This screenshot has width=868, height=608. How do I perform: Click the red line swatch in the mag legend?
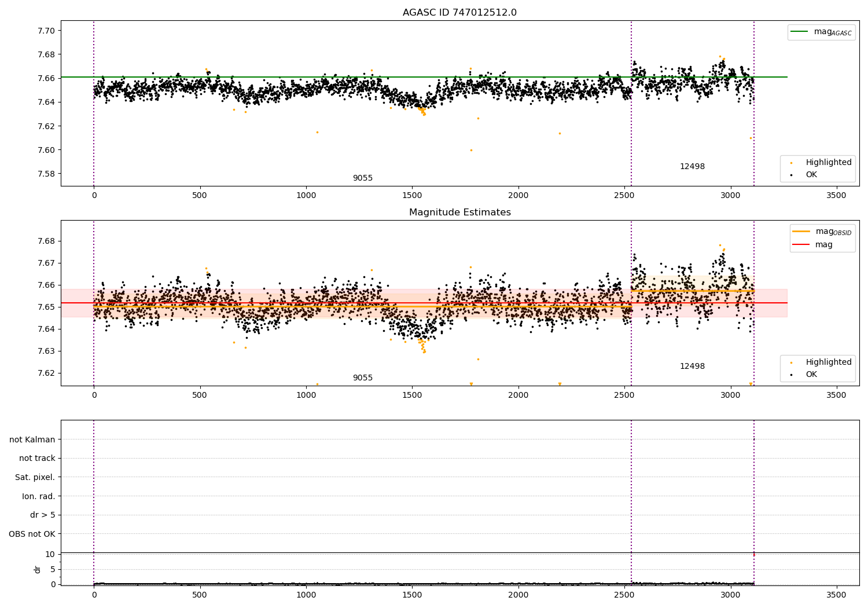point(801,244)
